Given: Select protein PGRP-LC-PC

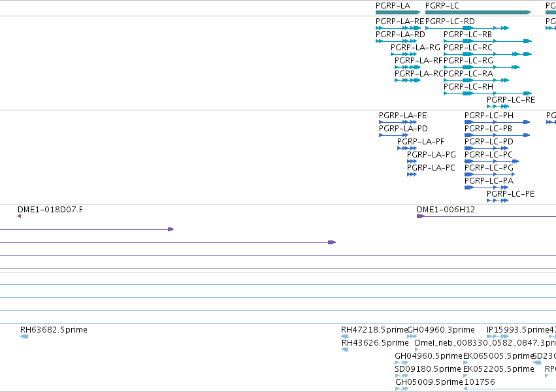Looking at the screenshot, I should point(492,161).
